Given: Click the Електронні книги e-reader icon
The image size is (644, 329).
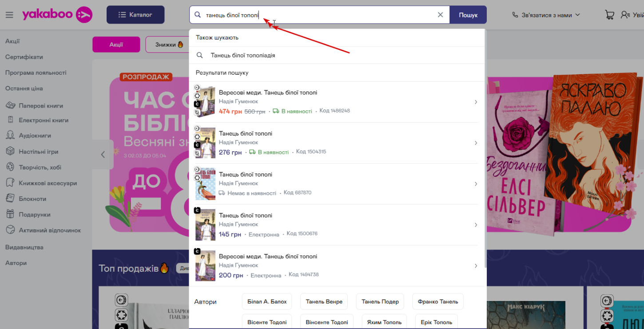Looking at the screenshot, I should (x=10, y=120).
